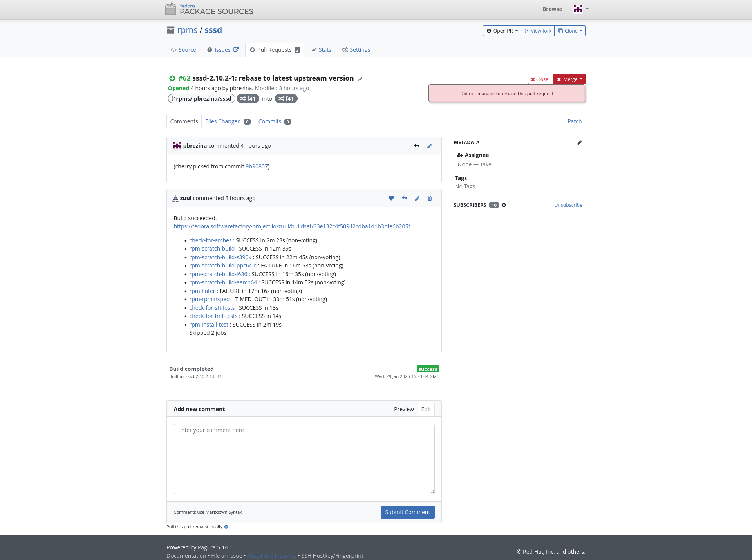Click the Browse link in header
The image size is (752, 560).
(x=552, y=9)
